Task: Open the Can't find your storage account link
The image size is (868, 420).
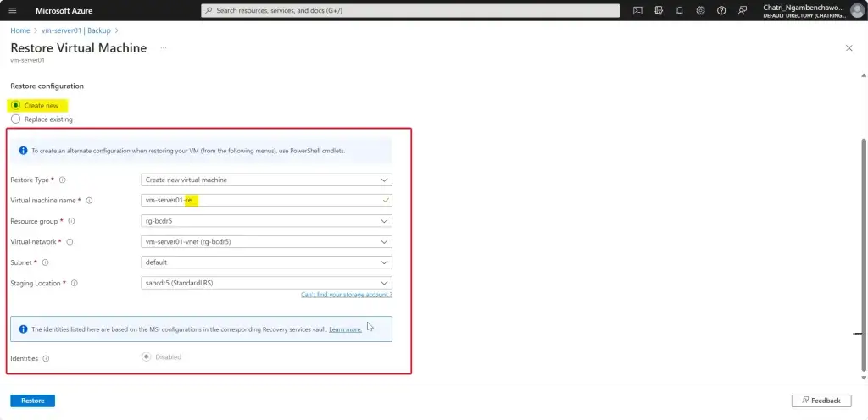Action: [x=346, y=295]
